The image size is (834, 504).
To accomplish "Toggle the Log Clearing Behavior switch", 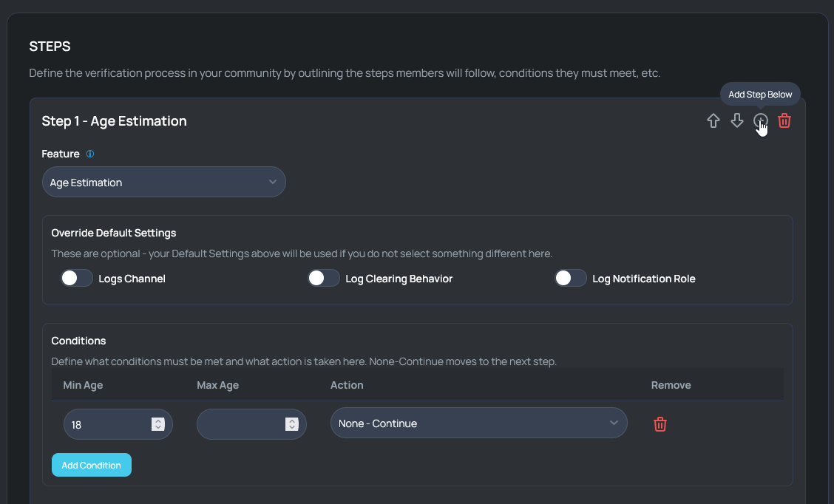I will pos(324,279).
